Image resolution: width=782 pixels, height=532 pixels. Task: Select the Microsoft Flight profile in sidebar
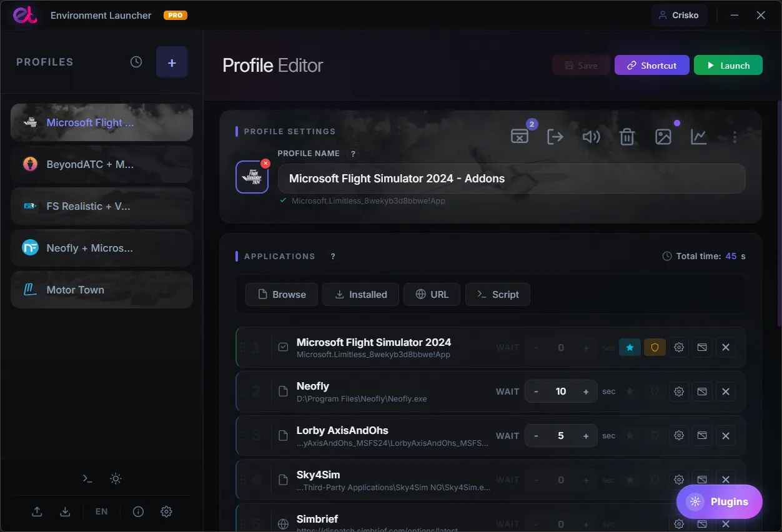[102, 122]
